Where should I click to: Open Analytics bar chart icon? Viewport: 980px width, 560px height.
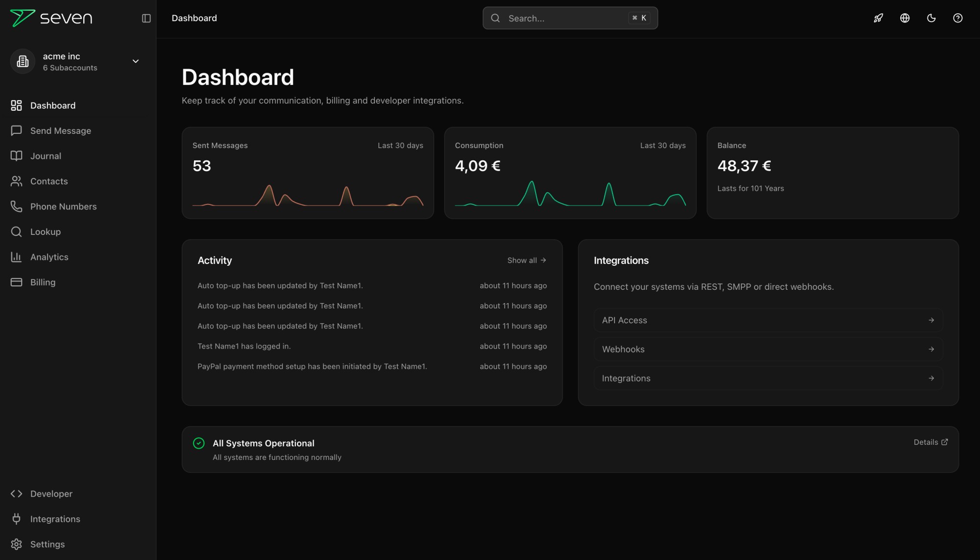[x=16, y=257]
